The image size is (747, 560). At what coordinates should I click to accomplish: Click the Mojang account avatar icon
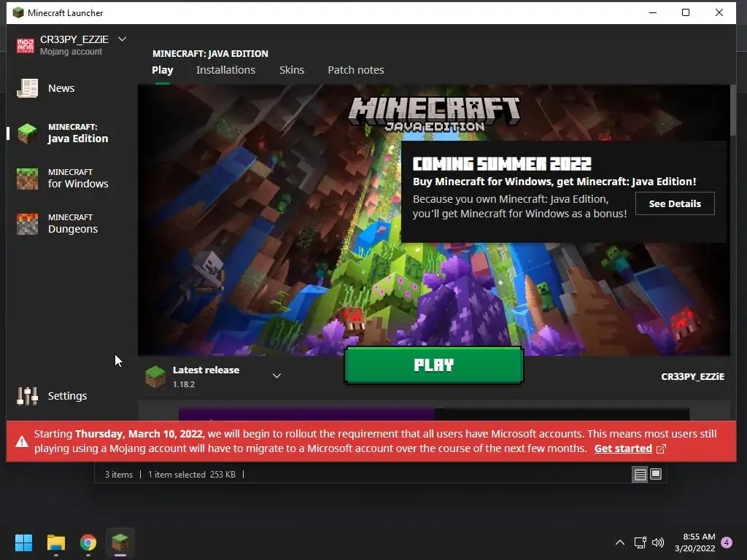coord(26,46)
